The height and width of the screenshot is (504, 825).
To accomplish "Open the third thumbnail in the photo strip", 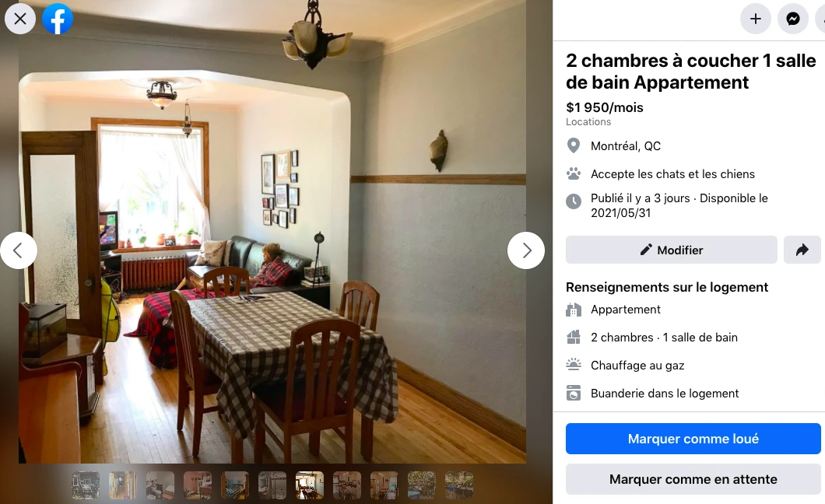I will click(x=160, y=485).
